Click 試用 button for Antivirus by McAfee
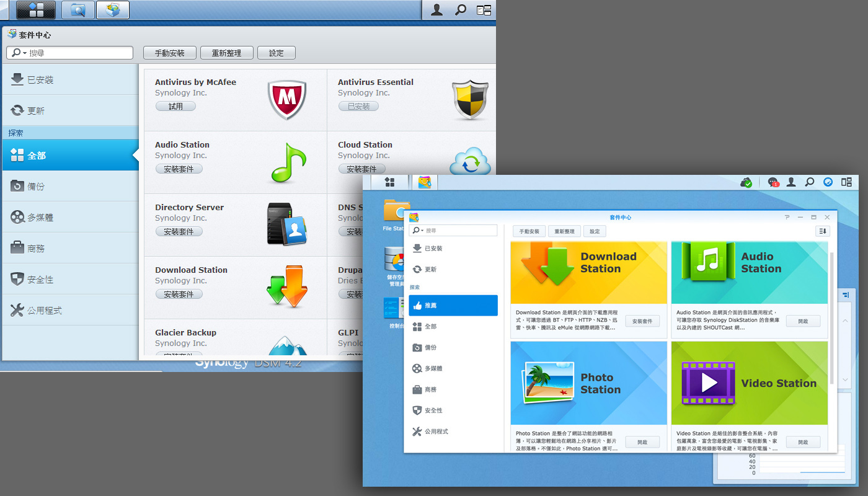 [x=175, y=106]
